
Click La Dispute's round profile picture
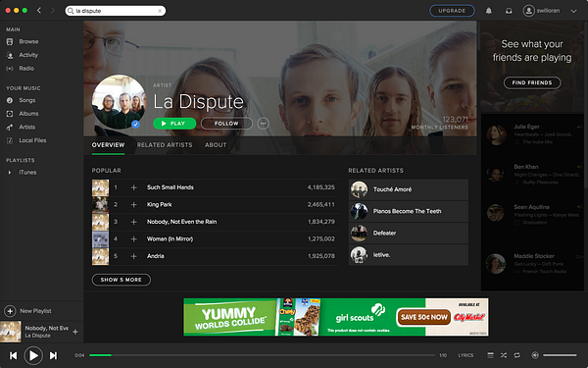point(119,101)
